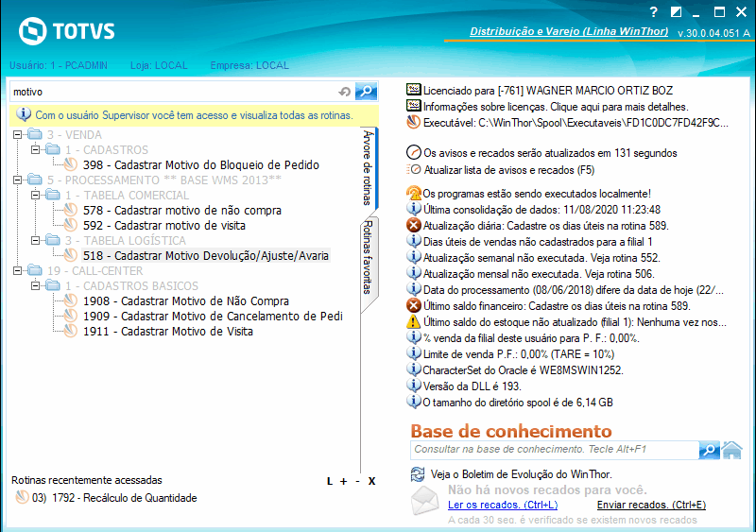Select 1911 - Cadastrar Motivo de Visita
The width and height of the screenshot is (756, 532).
click(x=168, y=332)
